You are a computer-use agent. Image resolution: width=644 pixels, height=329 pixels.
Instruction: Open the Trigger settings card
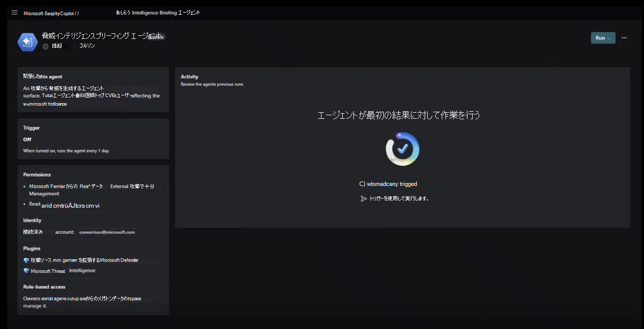(x=93, y=139)
